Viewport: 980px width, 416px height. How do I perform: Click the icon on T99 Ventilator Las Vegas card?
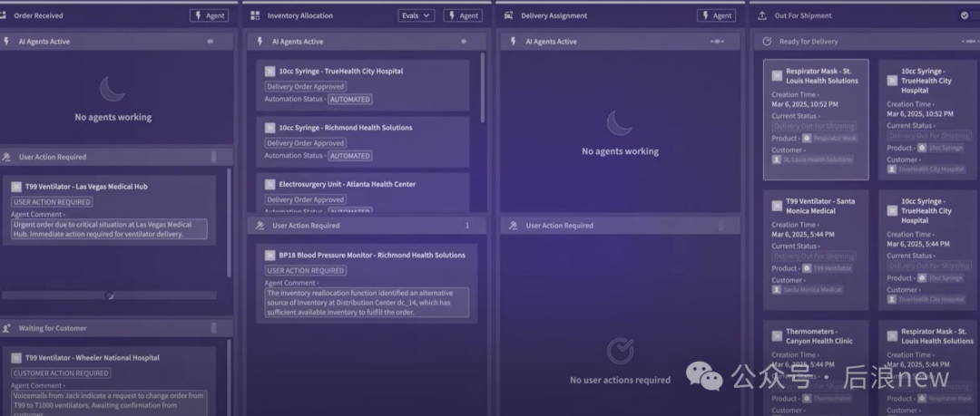coord(16,187)
